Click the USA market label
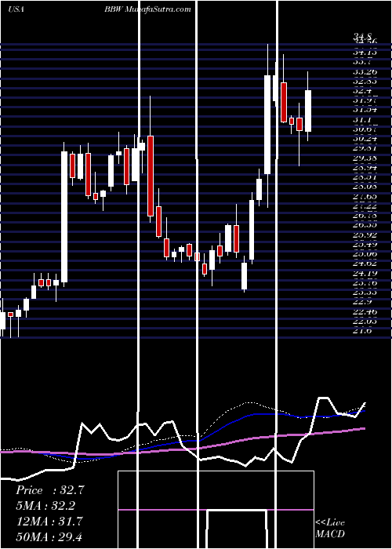The height and width of the screenshot is (549, 392). (x=16, y=9)
